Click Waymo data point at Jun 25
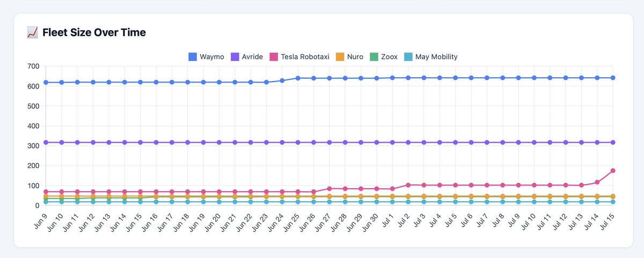 (x=298, y=78)
